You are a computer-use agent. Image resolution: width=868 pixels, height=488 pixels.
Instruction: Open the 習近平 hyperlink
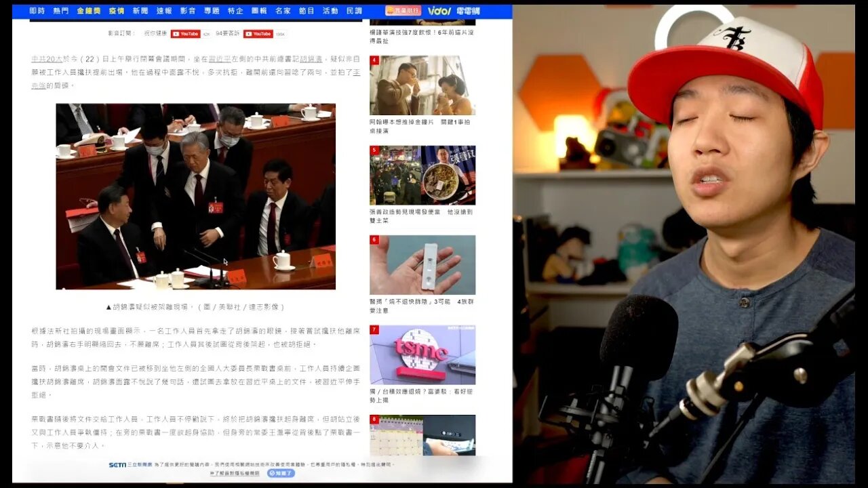pos(219,60)
